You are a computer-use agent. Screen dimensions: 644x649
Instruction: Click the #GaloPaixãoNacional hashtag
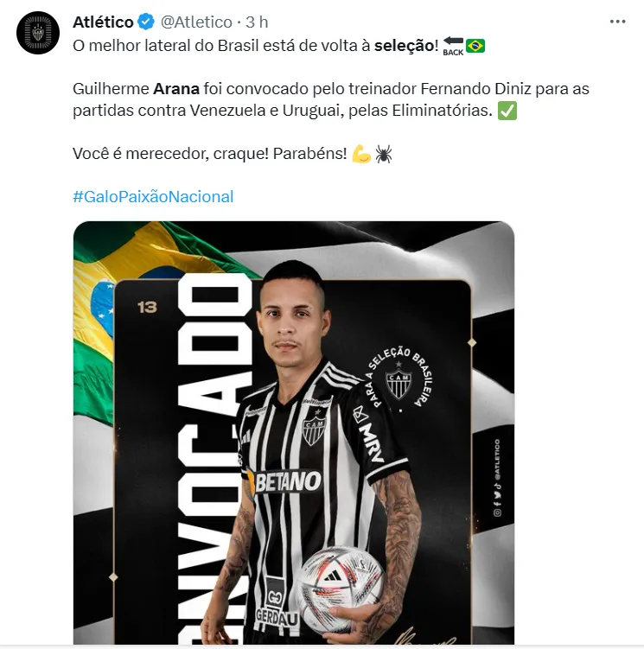pos(153,197)
